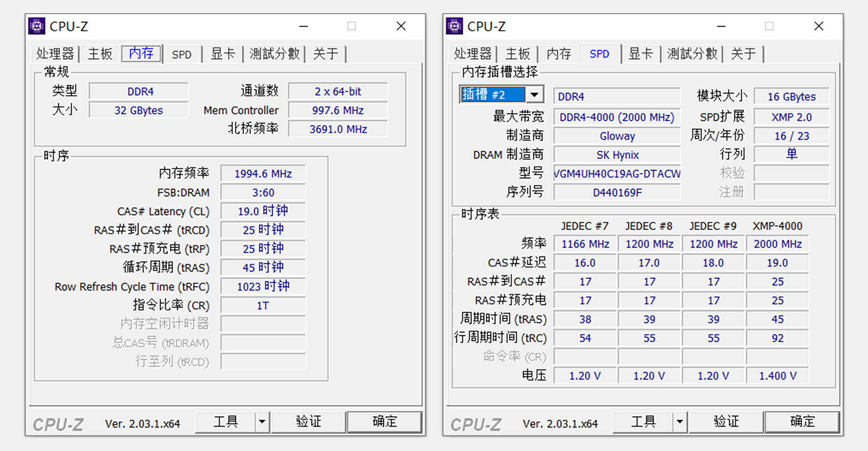Switch to the 关于 tab in left window
The image size is (868, 451).
[326, 54]
